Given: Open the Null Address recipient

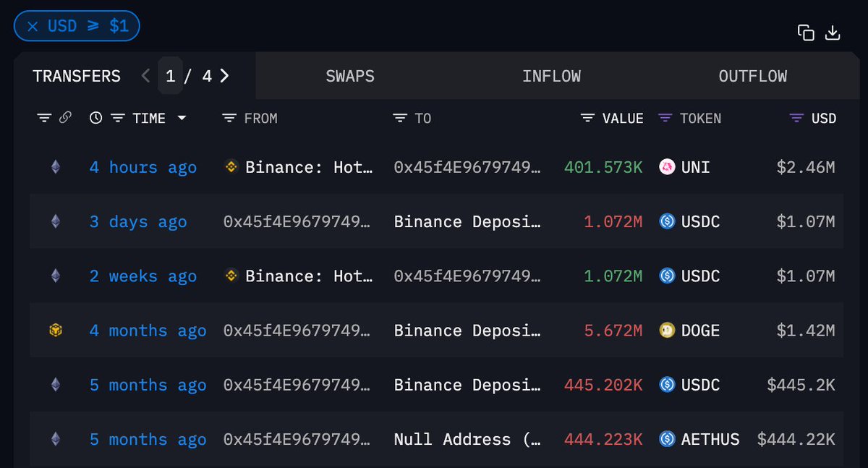Looking at the screenshot, I should (x=467, y=439).
